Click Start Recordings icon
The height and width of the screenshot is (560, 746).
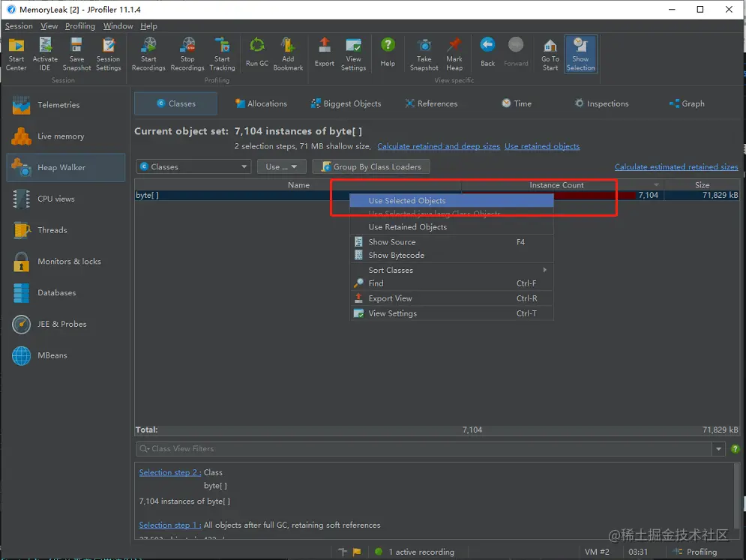tap(148, 54)
